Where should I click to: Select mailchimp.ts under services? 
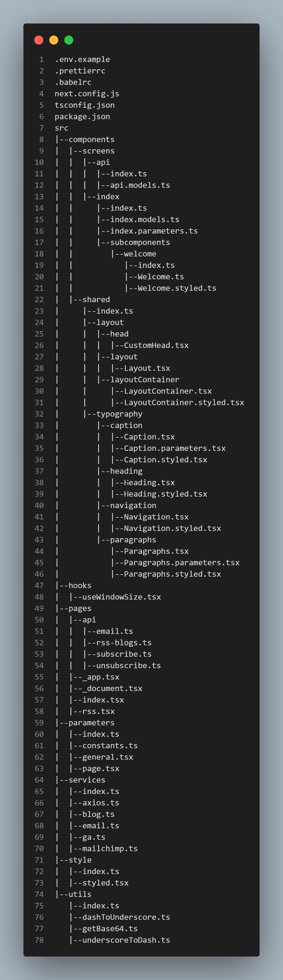(110, 848)
